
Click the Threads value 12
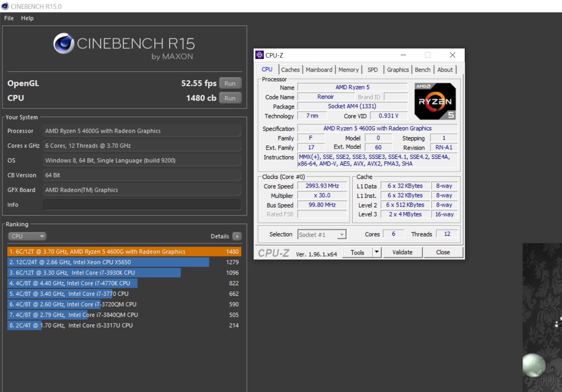click(447, 234)
